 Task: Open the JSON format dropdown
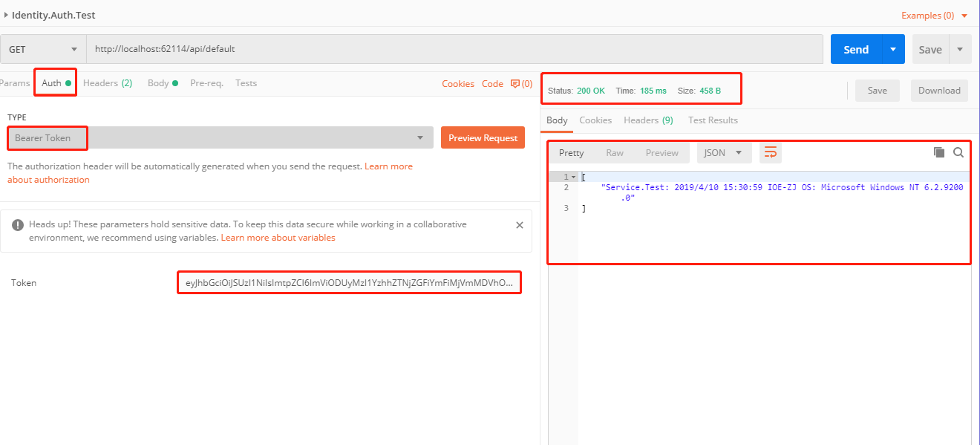(x=724, y=153)
